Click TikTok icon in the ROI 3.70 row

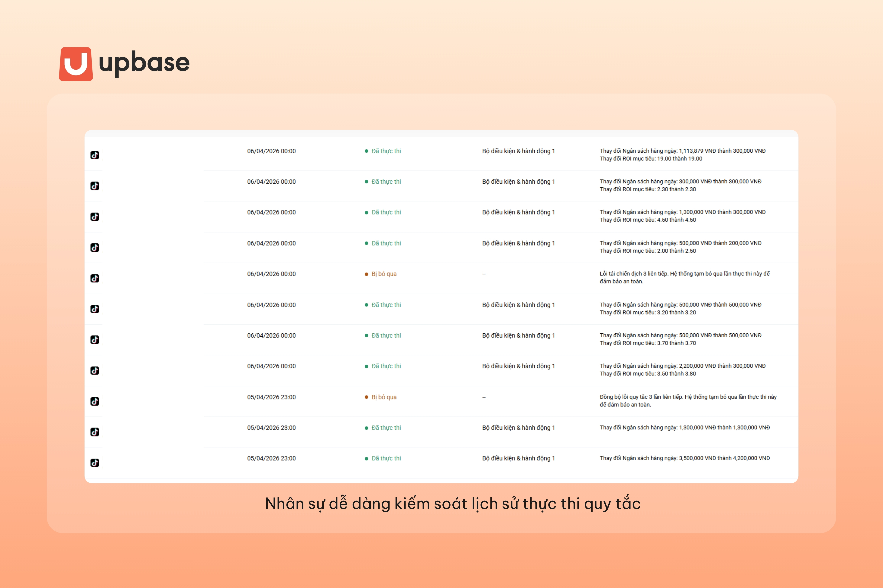pos(95,340)
